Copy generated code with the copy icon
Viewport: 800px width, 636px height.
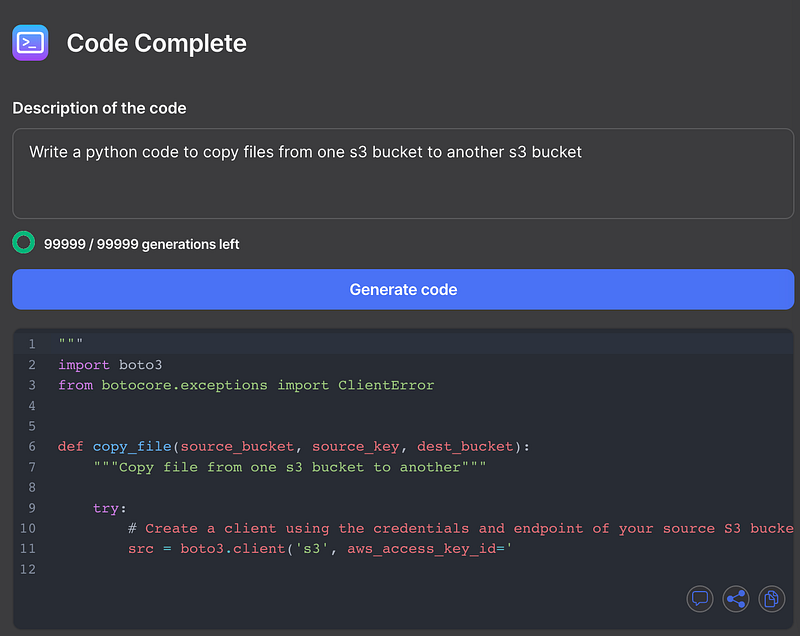772,599
